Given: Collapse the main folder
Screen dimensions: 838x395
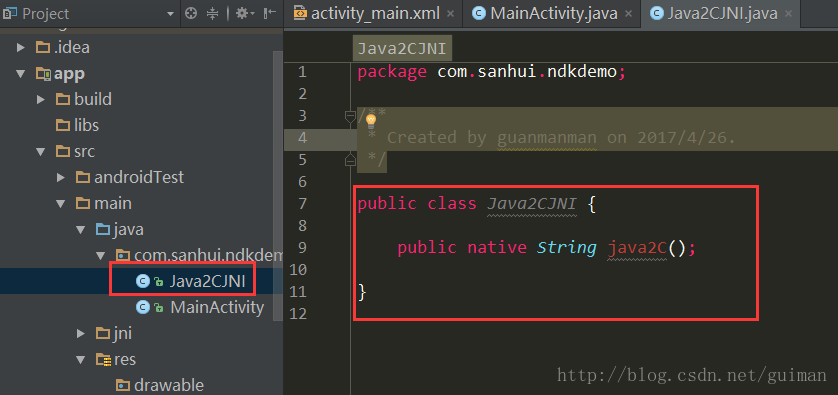Looking at the screenshot, I should [60, 204].
